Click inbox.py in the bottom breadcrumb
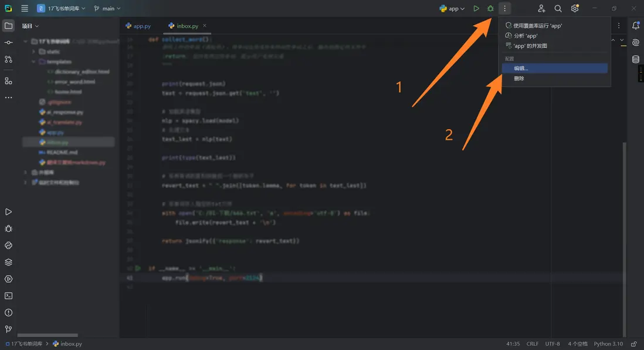The image size is (644, 350). 67,344
